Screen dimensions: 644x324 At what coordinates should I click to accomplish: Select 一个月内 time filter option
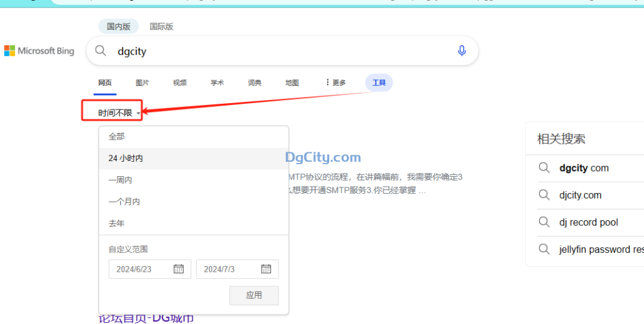point(194,202)
